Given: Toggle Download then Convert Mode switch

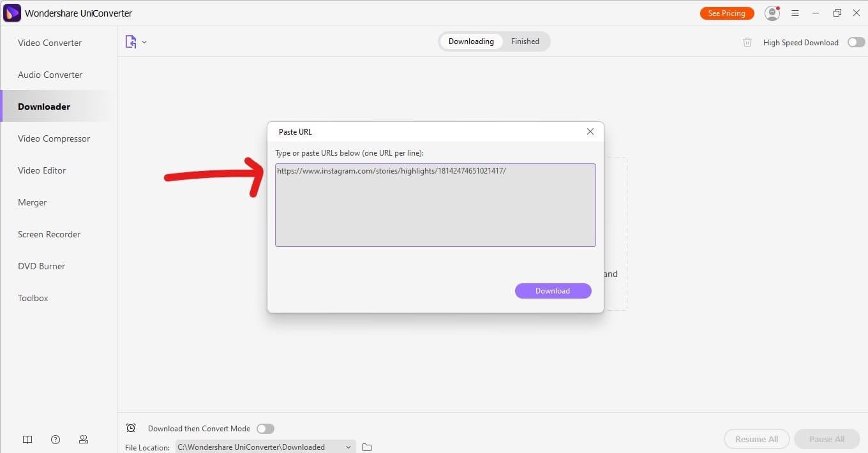Looking at the screenshot, I should pyautogui.click(x=265, y=429).
